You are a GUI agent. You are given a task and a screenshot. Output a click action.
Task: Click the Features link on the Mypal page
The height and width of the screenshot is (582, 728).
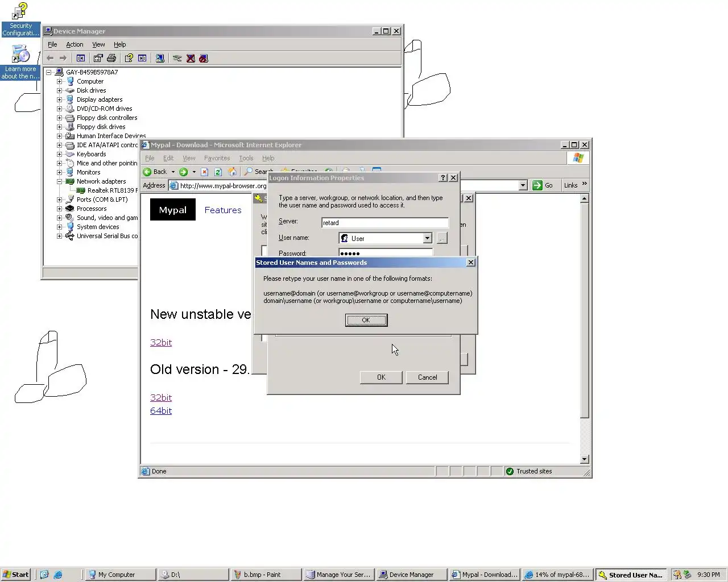223,210
